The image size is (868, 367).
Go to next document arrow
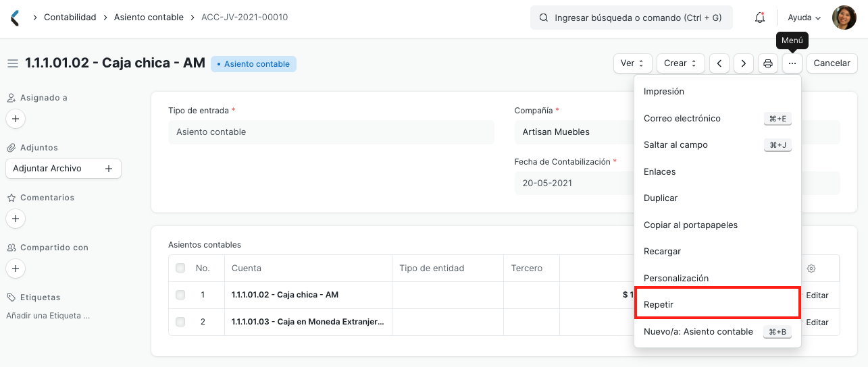pos(744,63)
